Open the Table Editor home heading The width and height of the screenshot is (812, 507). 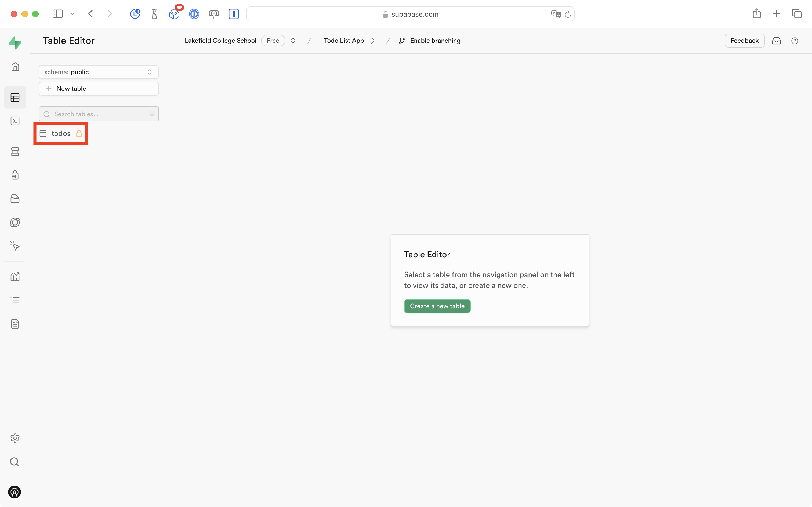tap(68, 40)
